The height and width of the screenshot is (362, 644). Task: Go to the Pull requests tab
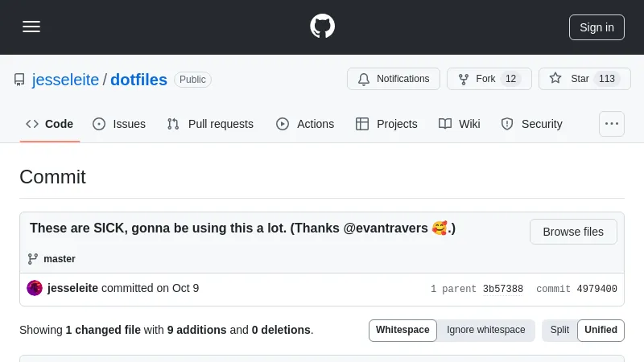(210, 124)
